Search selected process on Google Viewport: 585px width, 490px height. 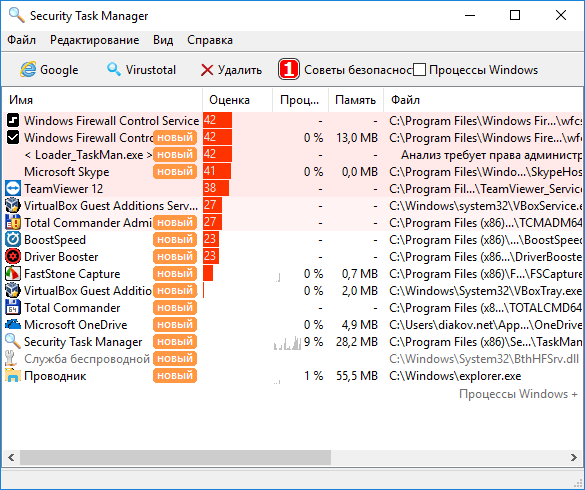click(x=49, y=70)
